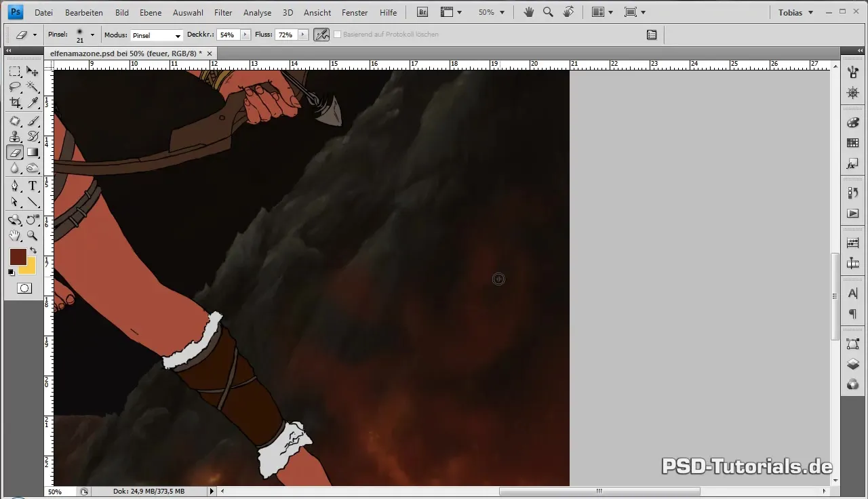Select the Rectangular Marquee tool
Viewport: 868px width, 499px height.
15,71
